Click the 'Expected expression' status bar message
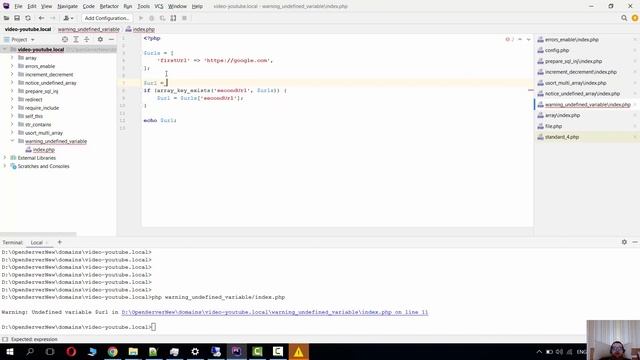Viewport: 640px width, 360px height. point(34,339)
